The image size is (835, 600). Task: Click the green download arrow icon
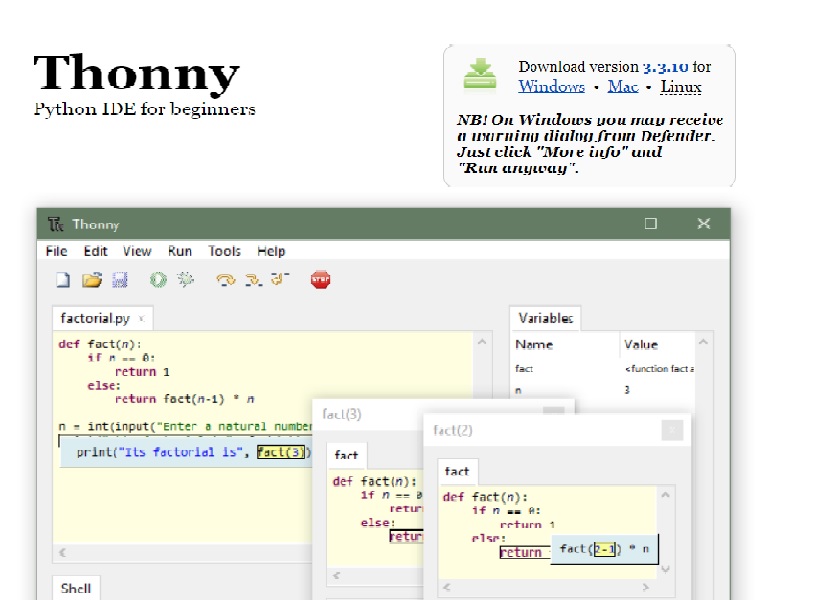click(x=480, y=74)
